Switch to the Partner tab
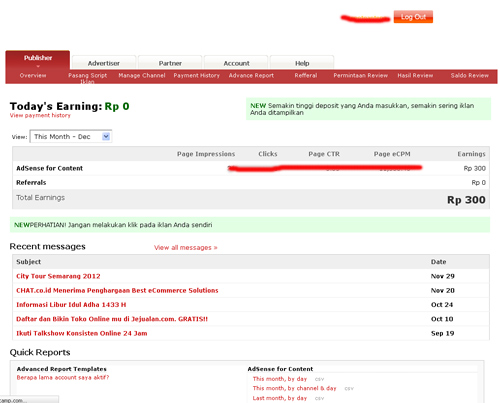Viewport: 500px width, 403px height. tap(170, 63)
